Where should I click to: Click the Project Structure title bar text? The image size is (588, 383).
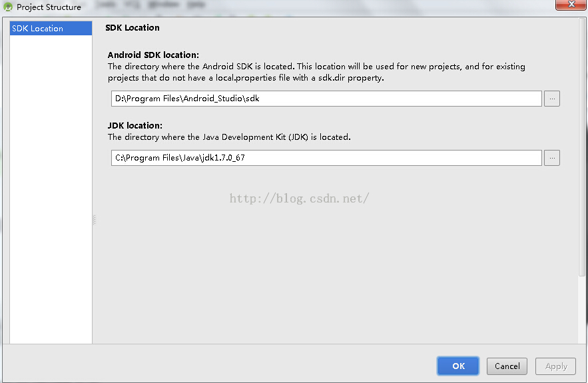49,7
